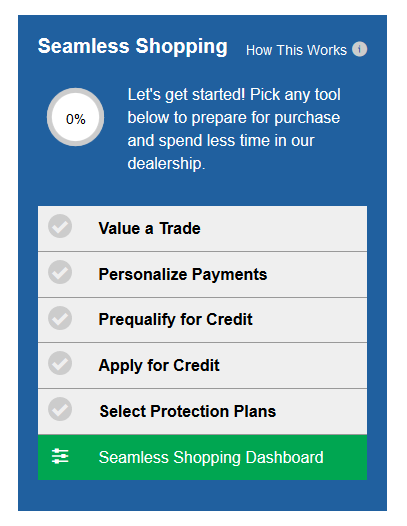Open the Seamless Shopping Dashboard
The image size is (407, 526).
211,458
